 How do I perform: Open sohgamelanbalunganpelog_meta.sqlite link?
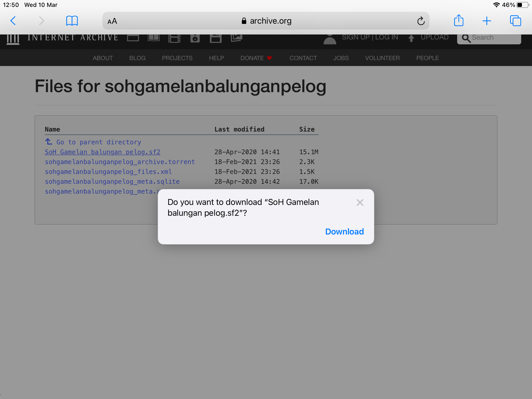[112, 182]
